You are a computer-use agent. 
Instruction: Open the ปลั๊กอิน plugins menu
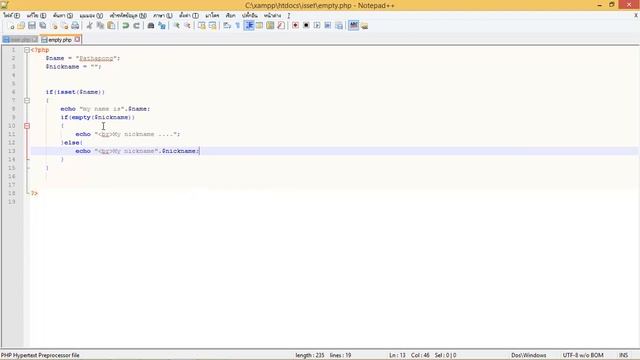[x=249, y=16]
